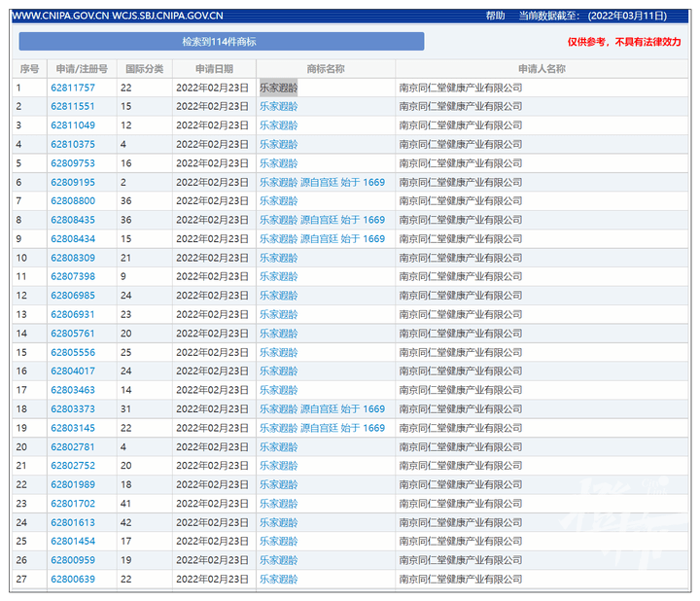Click the 申请人名称 column header
Image resolution: width=700 pixels, height=601 pixels.
[x=542, y=69]
